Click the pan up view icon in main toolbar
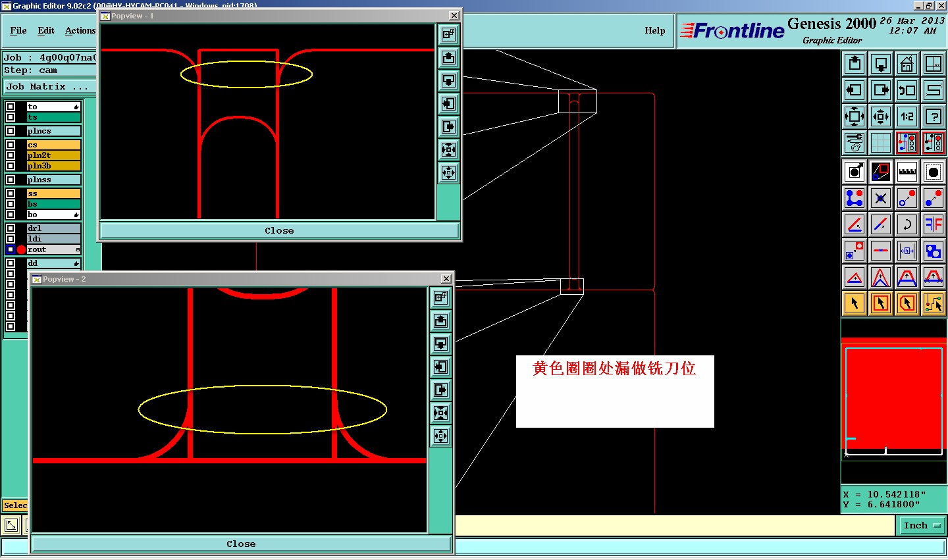The height and width of the screenshot is (560, 948). pos(855,64)
